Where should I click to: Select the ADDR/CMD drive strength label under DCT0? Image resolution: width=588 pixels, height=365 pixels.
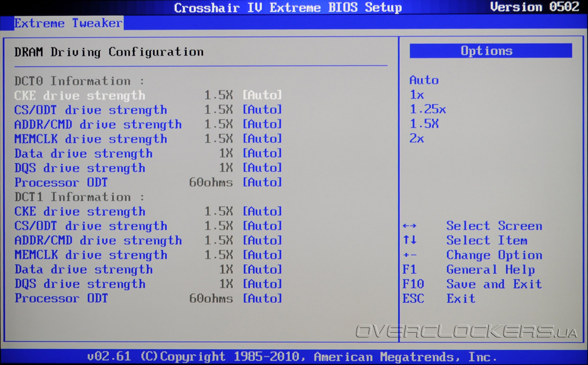[x=98, y=125]
